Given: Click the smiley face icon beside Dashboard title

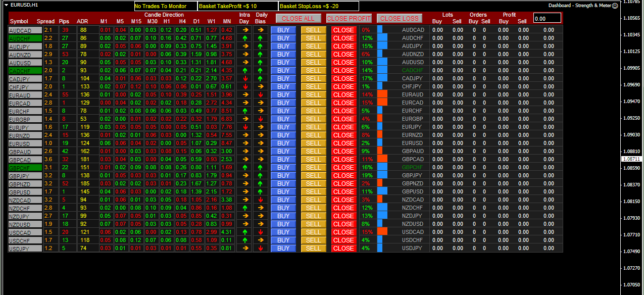Looking at the screenshot, I should click(615, 6).
